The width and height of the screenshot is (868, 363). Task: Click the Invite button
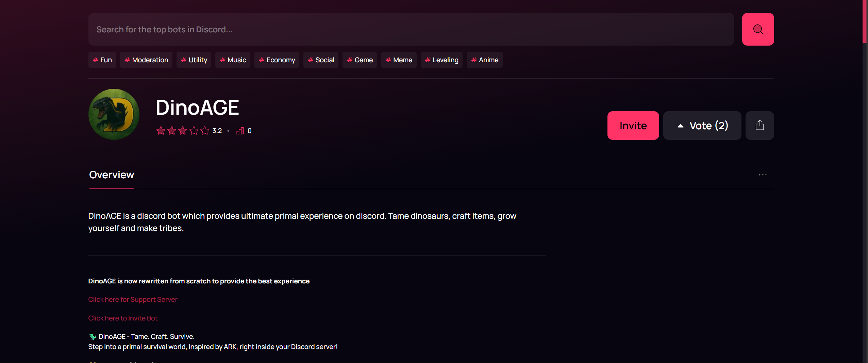pos(633,126)
